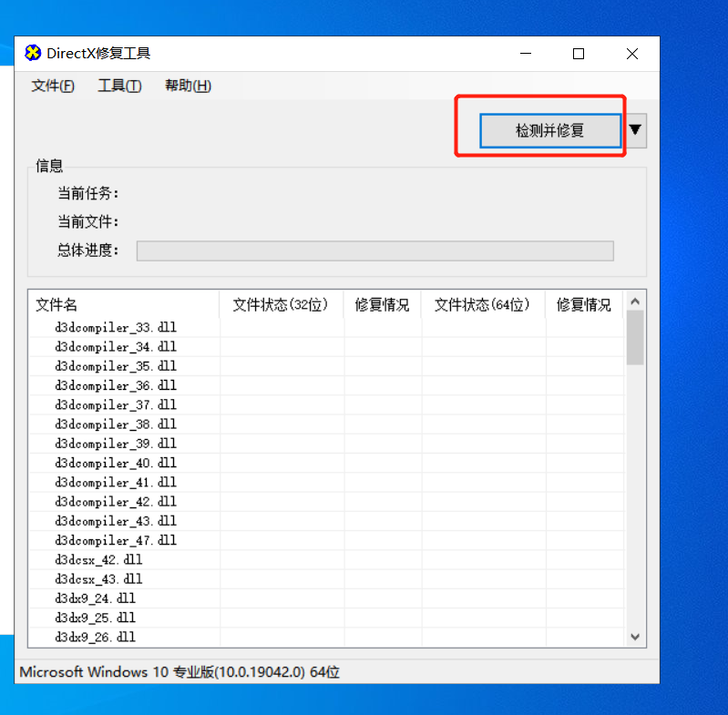This screenshot has width=728, height=715.
Task: Select row d3dcompiler_42.dll
Action: tap(327, 502)
